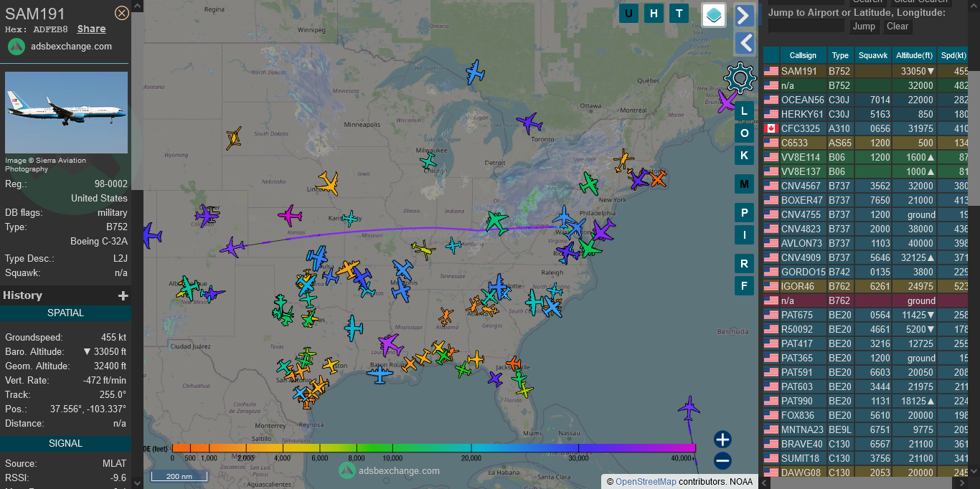Select the orange aircraft icon near Lincoln
Image resolution: width=980 pixels, height=489 pixels.
coord(327,183)
